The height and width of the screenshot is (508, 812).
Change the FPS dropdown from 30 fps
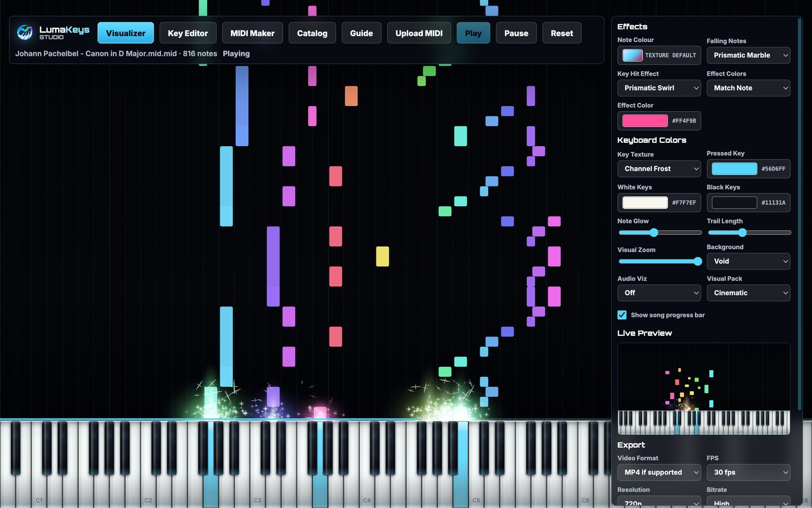(748, 472)
